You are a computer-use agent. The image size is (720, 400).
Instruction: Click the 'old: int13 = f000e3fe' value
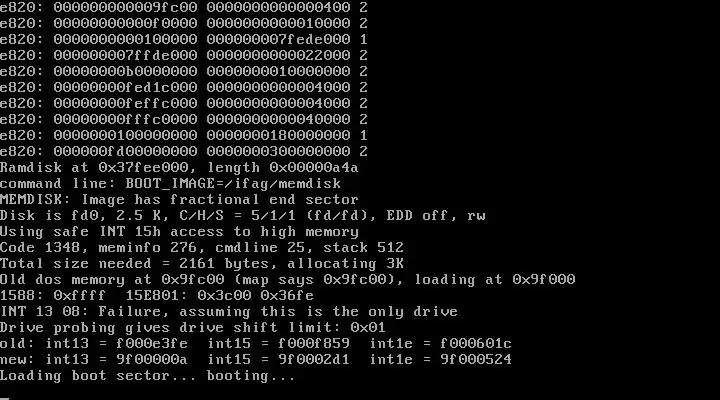tap(94, 344)
